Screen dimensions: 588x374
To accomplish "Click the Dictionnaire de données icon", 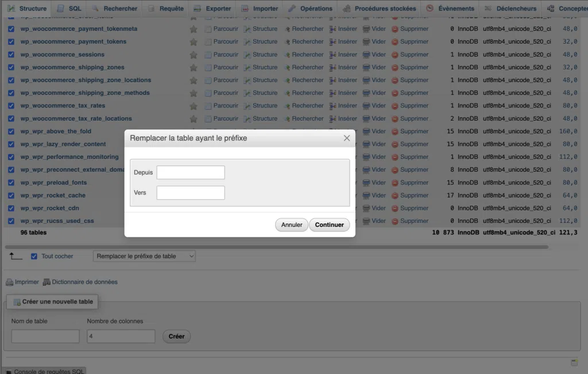I will [47, 282].
